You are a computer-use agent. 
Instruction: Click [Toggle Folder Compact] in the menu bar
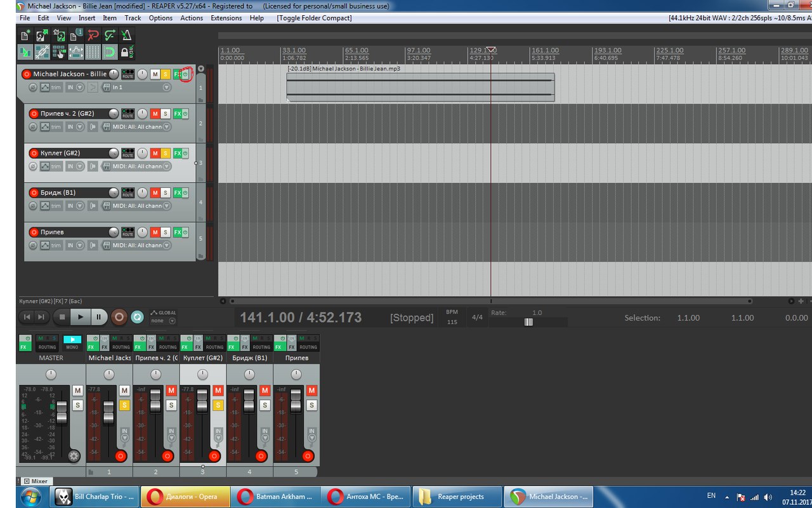(314, 18)
